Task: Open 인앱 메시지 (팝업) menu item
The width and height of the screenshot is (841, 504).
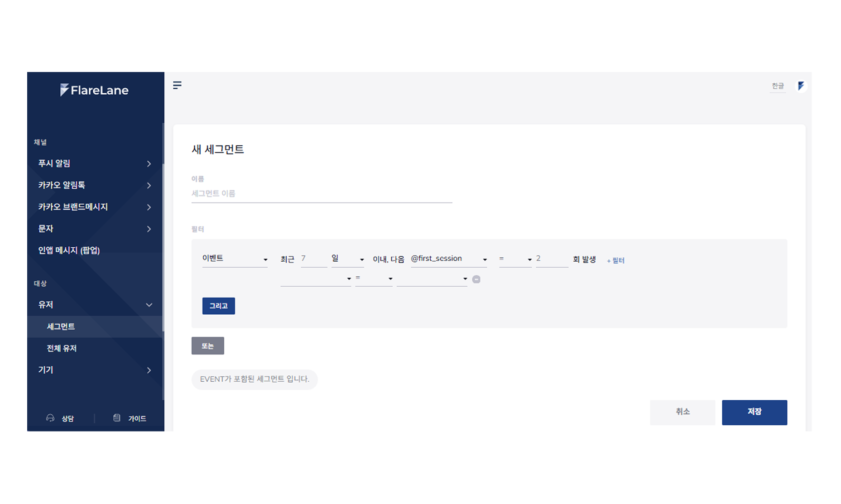Action: click(x=69, y=250)
